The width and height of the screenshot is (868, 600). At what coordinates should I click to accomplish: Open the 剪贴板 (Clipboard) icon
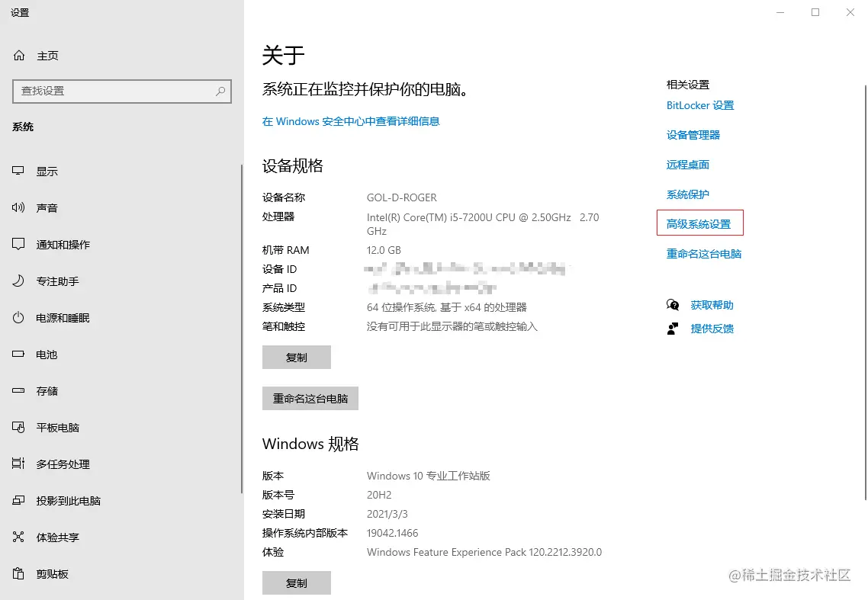(x=18, y=573)
